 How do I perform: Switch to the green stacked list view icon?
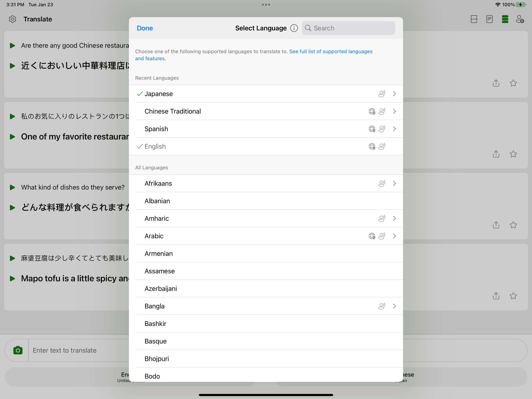(505, 19)
